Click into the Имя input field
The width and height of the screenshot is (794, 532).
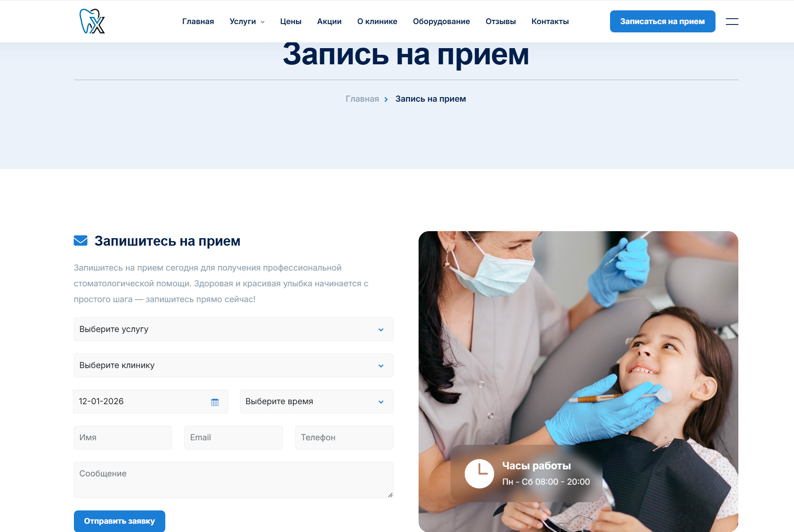pyautogui.click(x=123, y=437)
